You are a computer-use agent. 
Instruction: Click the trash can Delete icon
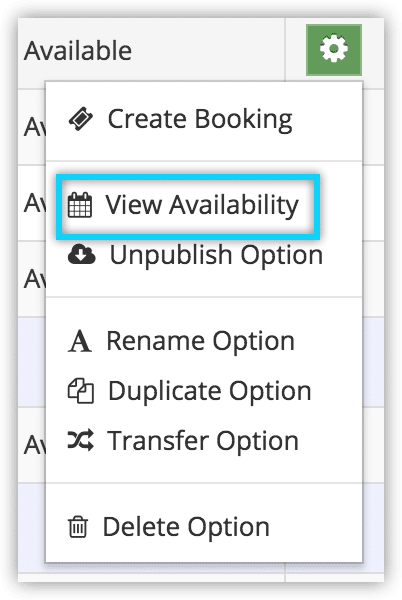[78, 527]
